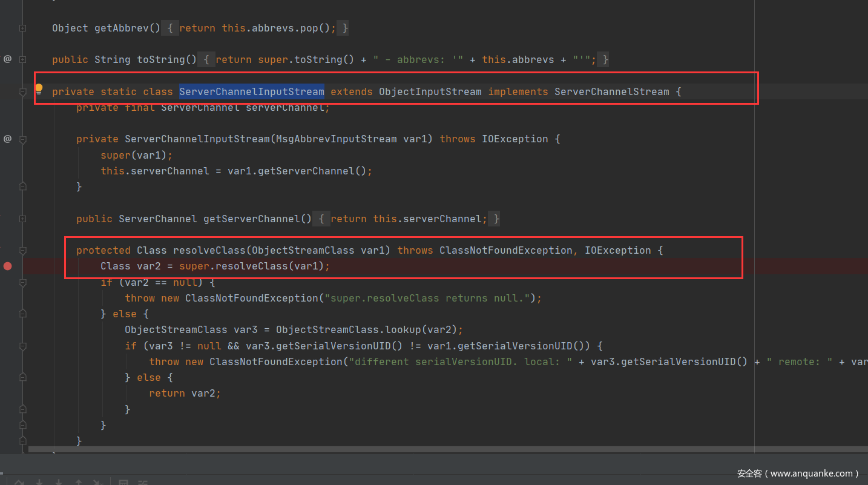The width and height of the screenshot is (868, 485).
Task: Fold the 'if (var3 != null' block
Action: pos(22,346)
